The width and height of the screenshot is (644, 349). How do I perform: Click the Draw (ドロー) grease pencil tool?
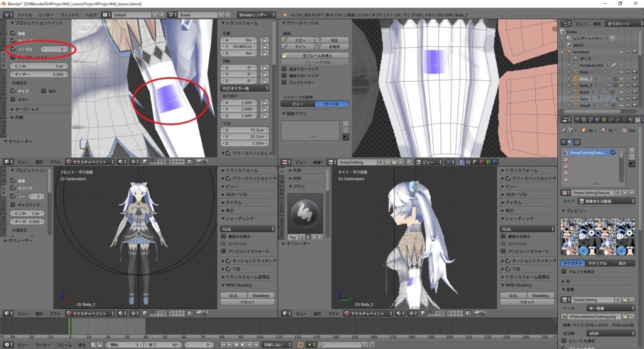click(297, 40)
